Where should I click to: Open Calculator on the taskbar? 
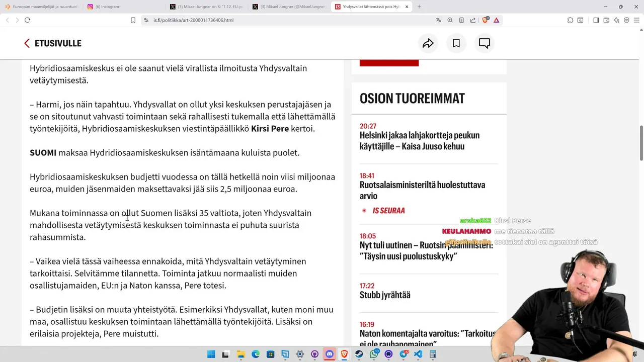pyautogui.click(x=433, y=354)
